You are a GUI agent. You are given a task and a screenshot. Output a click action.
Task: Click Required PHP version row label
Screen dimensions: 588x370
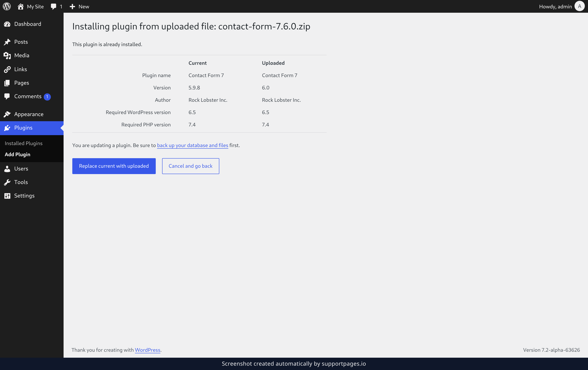coord(146,125)
